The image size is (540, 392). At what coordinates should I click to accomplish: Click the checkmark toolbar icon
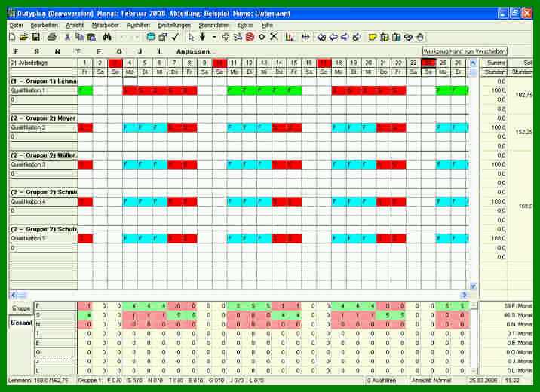pos(175,37)
